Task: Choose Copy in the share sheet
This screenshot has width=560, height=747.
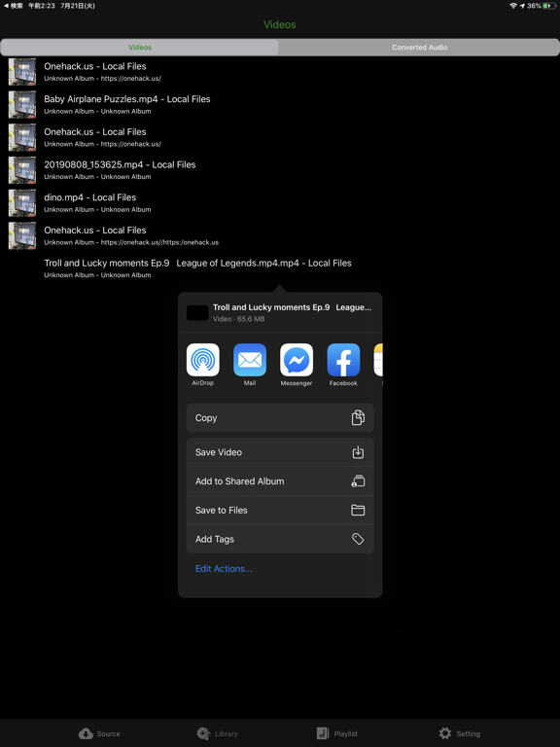Action: [x=280, y=418]
